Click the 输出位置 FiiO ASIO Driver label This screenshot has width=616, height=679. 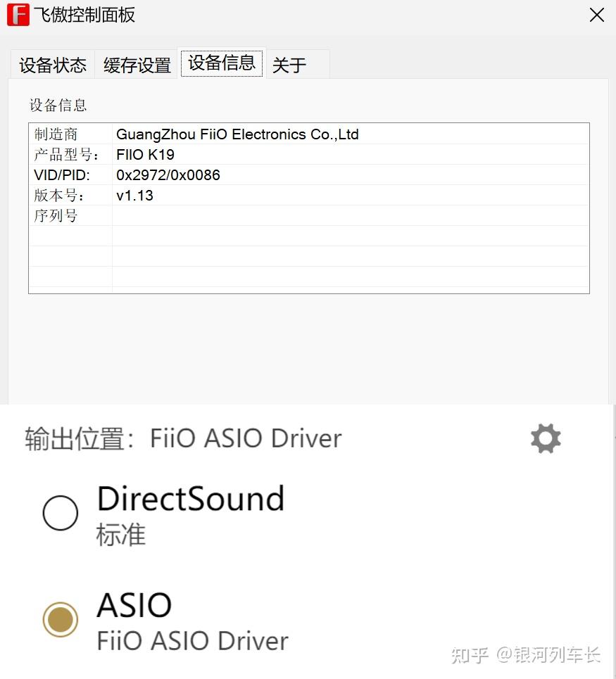[183, 438]
